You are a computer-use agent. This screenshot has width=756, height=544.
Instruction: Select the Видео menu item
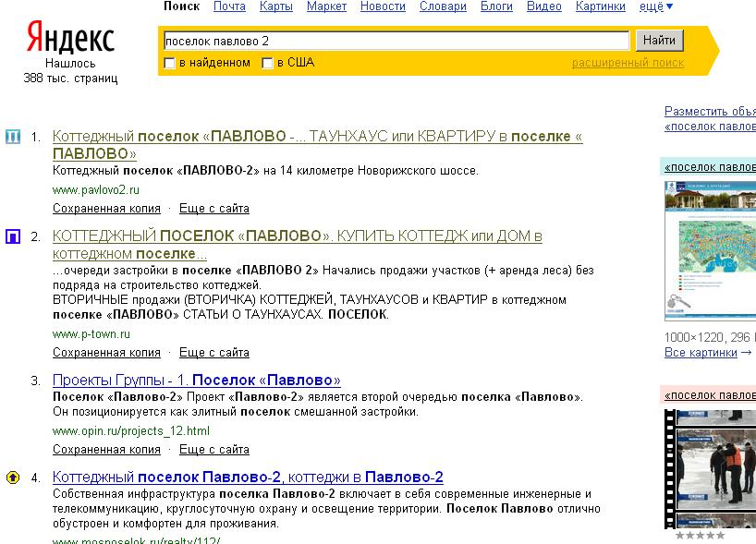tap(543, 6)
